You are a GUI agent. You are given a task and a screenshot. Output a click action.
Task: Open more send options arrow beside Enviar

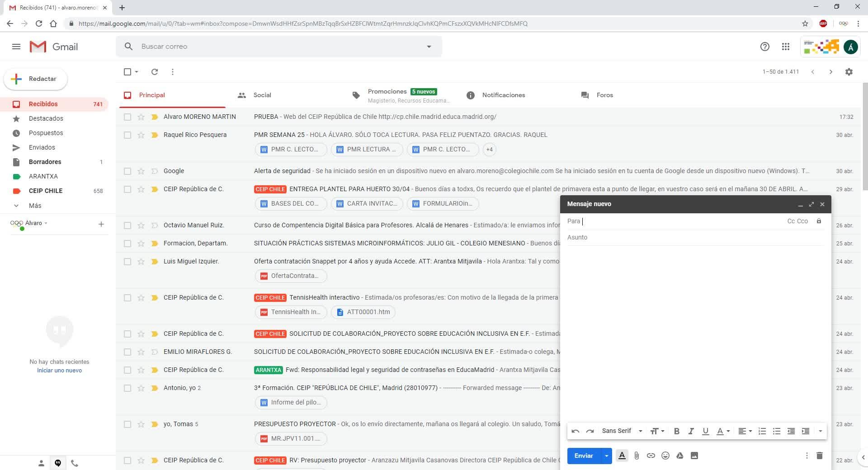[606, 456]
